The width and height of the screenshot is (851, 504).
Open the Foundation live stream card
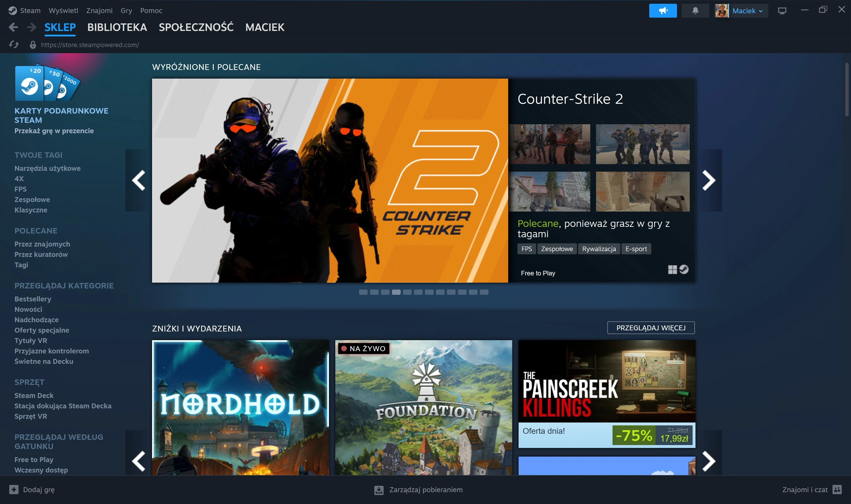[424, 407]
